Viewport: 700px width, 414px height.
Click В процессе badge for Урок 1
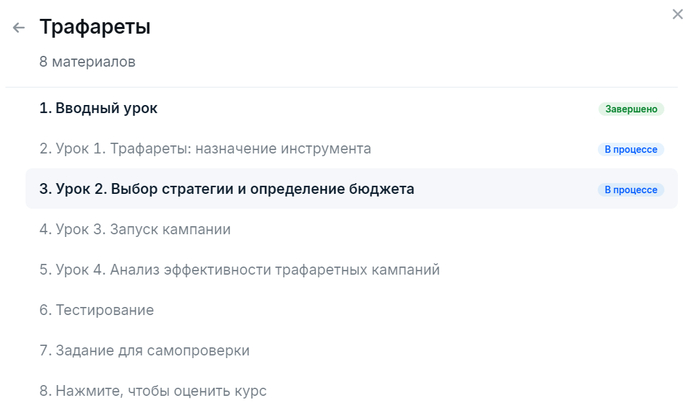(x=631, y=149)
